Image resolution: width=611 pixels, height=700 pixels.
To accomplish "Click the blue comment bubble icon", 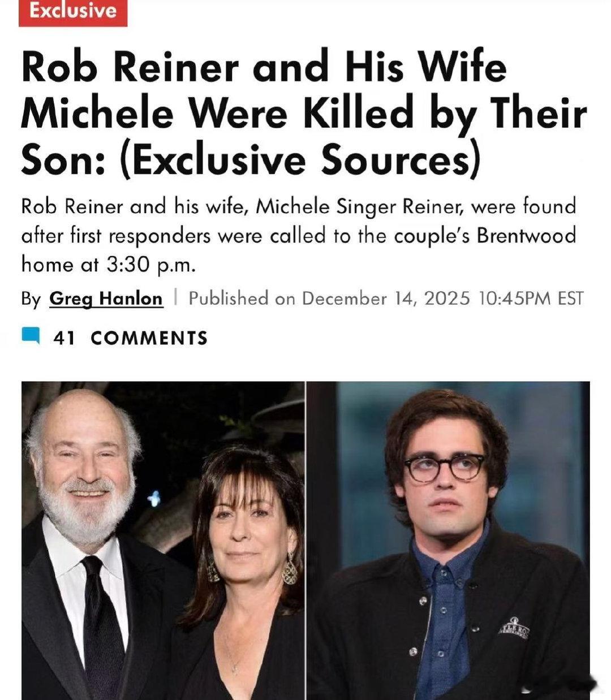I will point(31,336).
